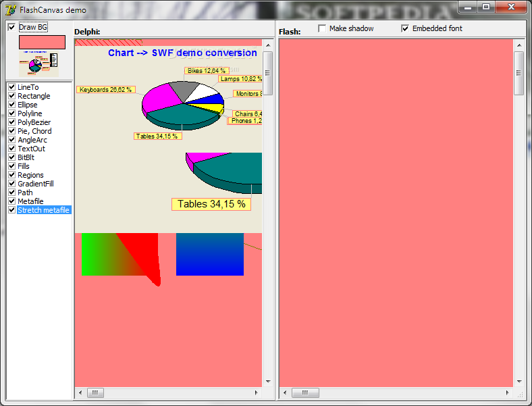532x406 pixels.
Task: Toggle the LineTo checkbox
Action: [x=12, y=87]
